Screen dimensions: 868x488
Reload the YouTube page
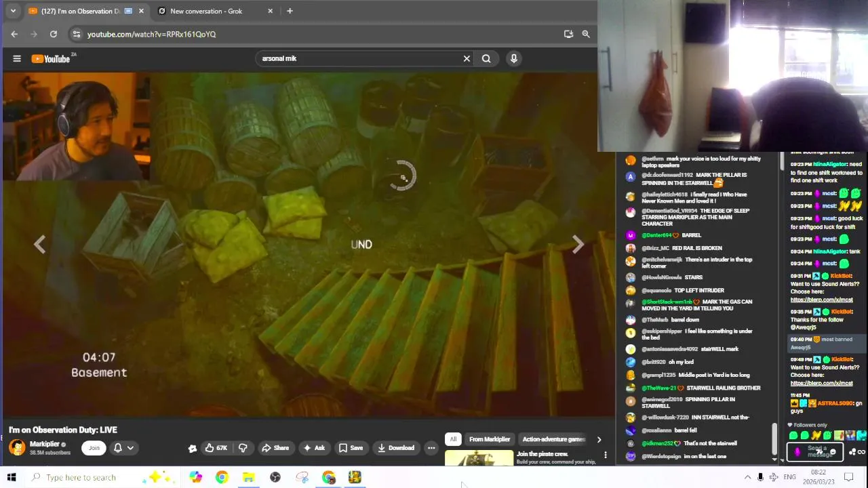click(x=54, y=34)
